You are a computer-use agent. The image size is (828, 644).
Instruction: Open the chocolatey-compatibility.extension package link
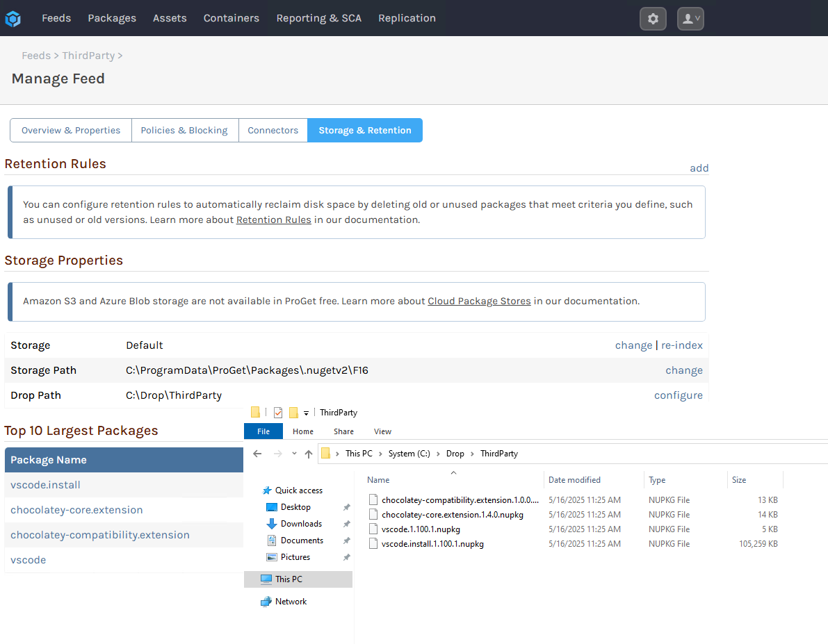pyautogui.click(x=100, y=535)
